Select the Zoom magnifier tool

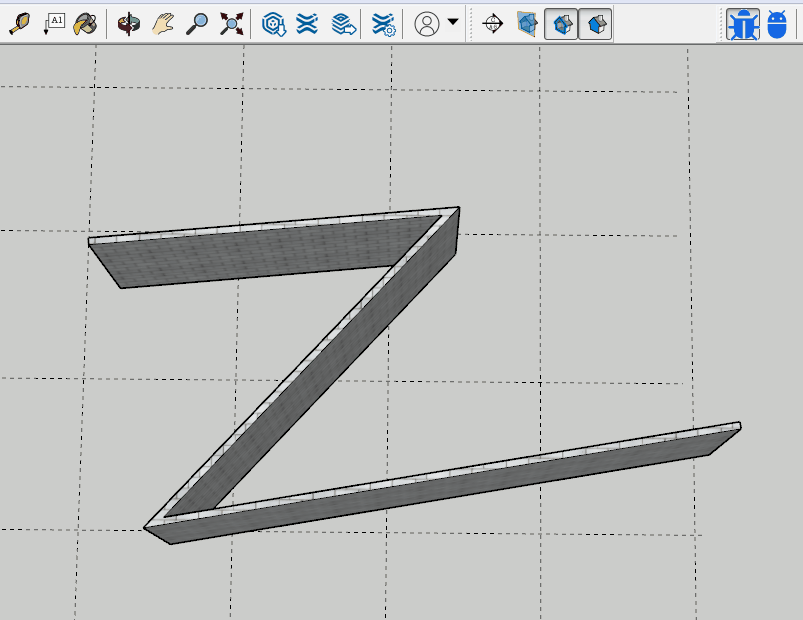point(197,24)
